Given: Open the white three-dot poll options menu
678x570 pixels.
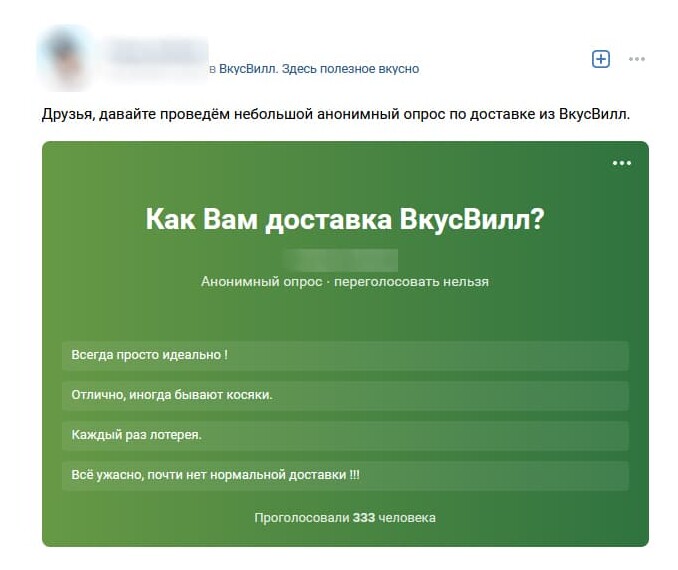Looking at the screenshot, I should [621, 163].
